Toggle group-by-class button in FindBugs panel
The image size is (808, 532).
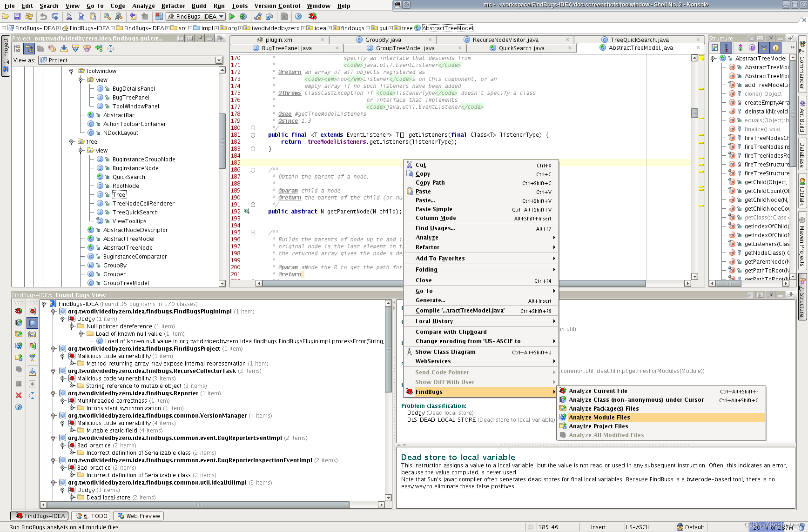pos(32,323)
